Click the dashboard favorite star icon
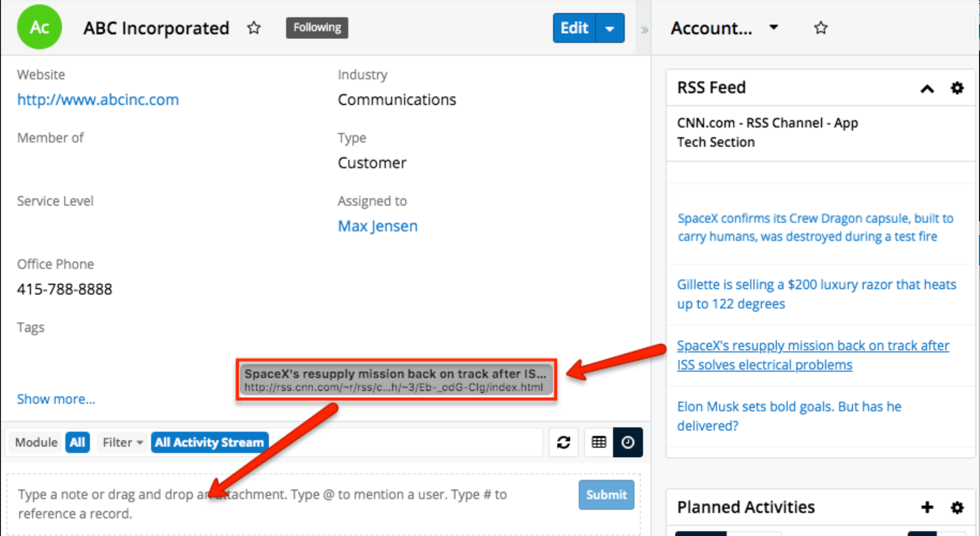This screenshot has height=536, width=980. coord(821,28)
